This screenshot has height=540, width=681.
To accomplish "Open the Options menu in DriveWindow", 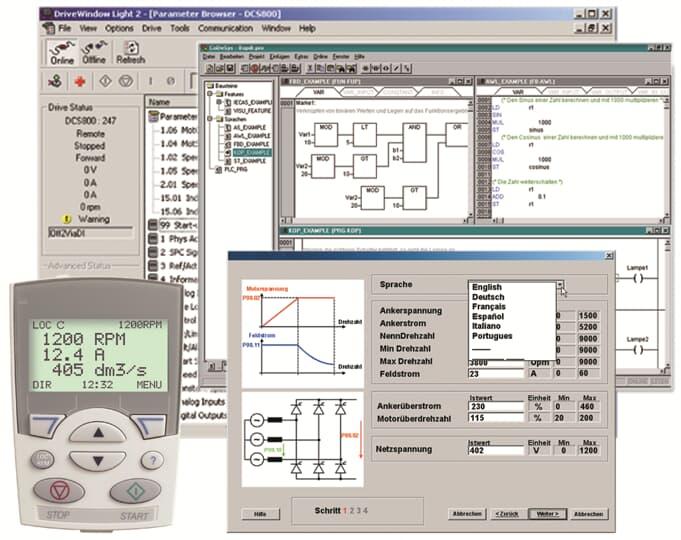I will coord(119,29).
